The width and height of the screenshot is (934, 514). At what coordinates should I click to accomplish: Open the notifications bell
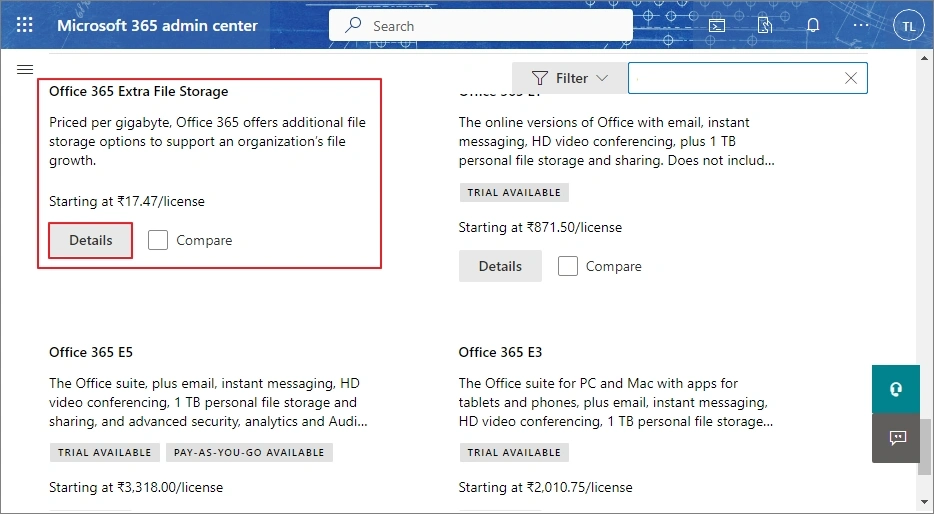(813, 25)
